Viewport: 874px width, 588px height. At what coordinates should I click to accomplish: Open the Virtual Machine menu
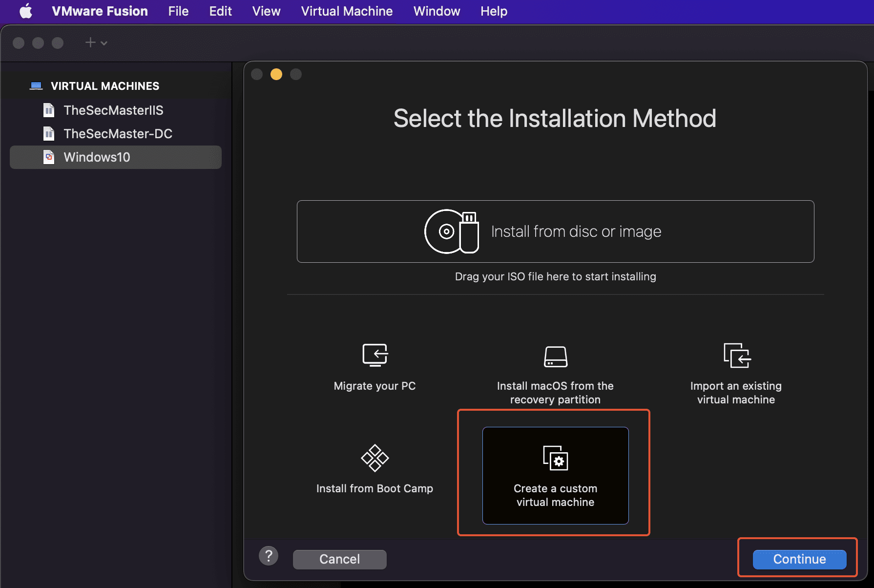pos(347,11)
